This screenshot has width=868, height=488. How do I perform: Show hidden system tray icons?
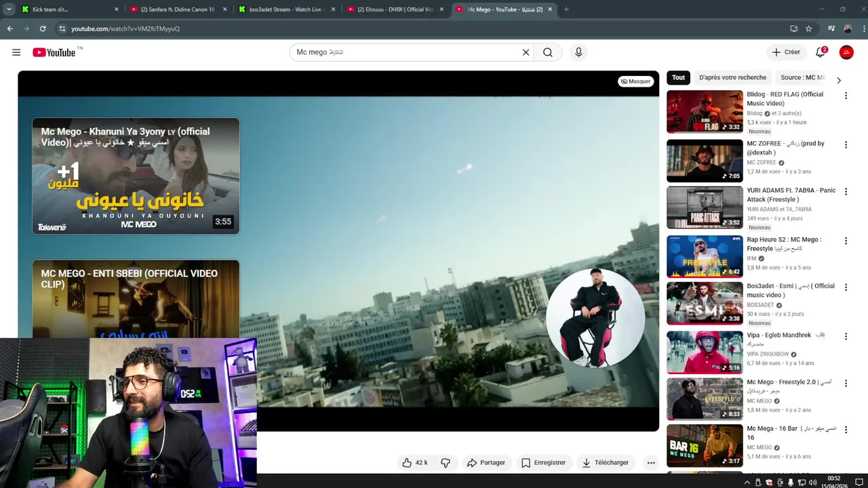(x=747, y=483)
